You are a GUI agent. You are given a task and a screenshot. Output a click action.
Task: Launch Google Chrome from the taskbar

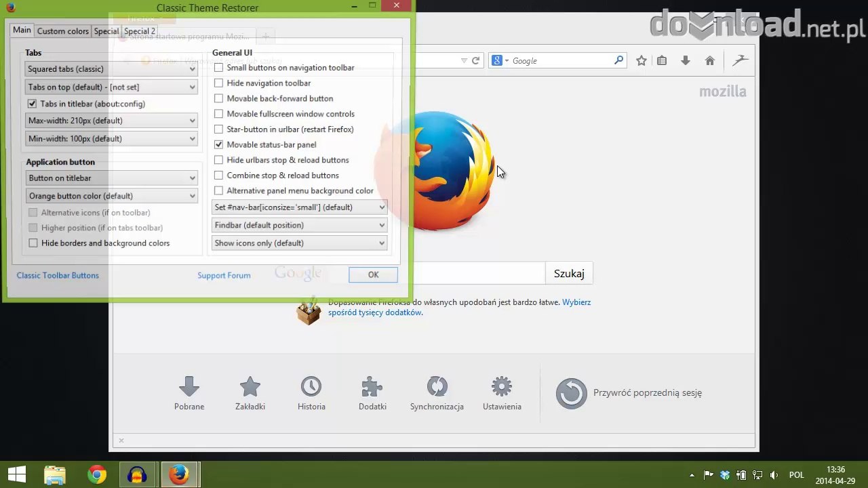[96, 475]
